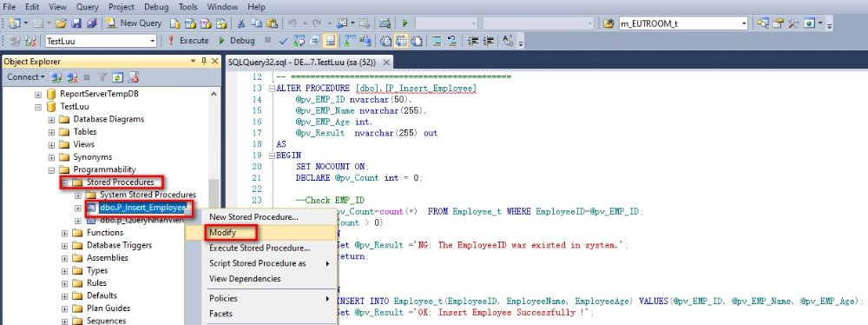Viewport: 868px width, 325px height.
Task: Toggle Results to Text mode
Action: 386,41
